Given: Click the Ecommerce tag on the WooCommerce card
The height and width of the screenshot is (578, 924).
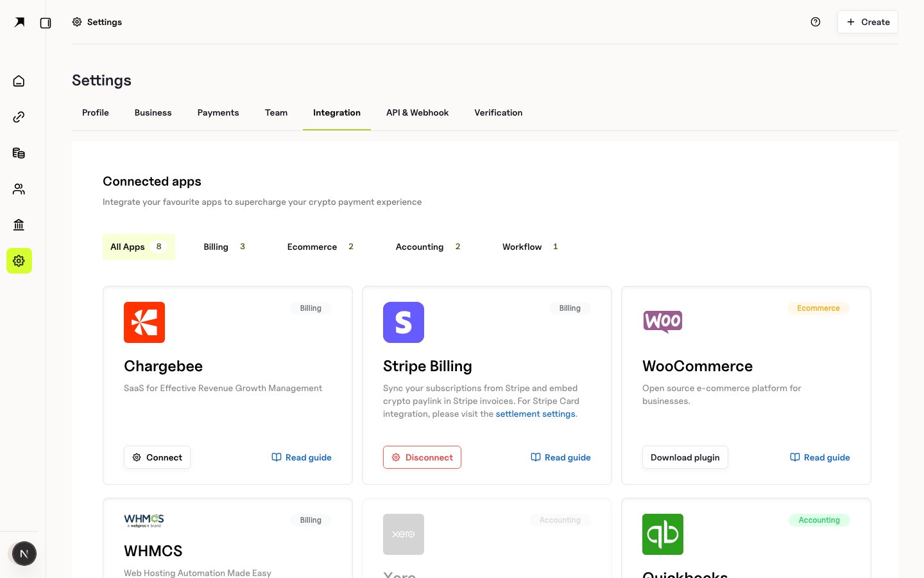Looking at the screenshot, I should tap(819, 308).
